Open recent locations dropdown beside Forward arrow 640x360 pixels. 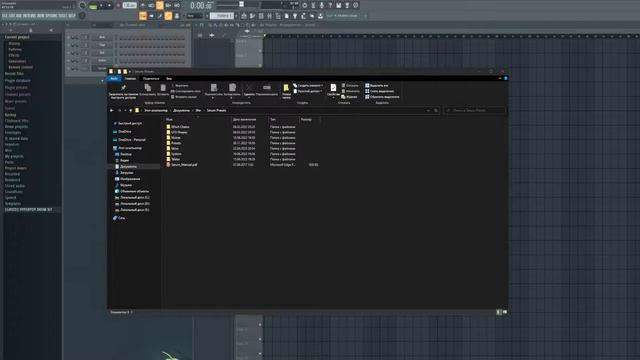125,111
